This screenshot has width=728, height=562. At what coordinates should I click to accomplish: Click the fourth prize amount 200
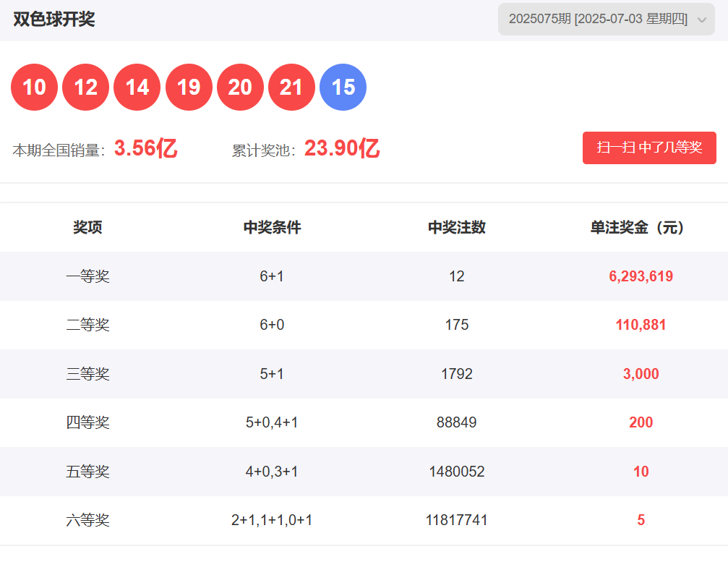point(641,422)
